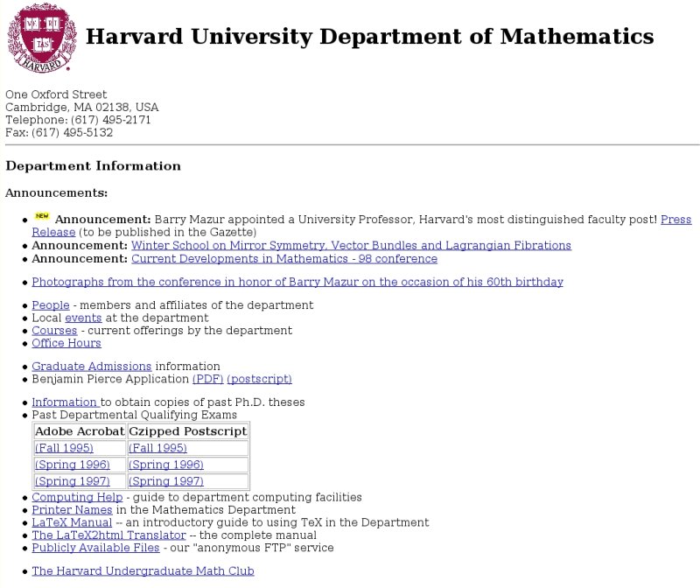Open Graduate Admissions information
This screenshot has height=588, width=700.
[92, 366]
